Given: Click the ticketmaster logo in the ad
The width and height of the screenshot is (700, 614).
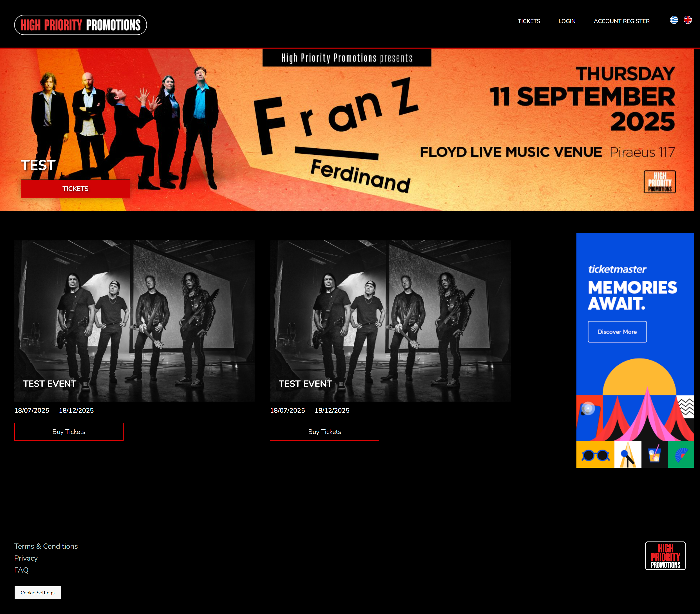Looking at the screenshot, I should click(617, 269).
